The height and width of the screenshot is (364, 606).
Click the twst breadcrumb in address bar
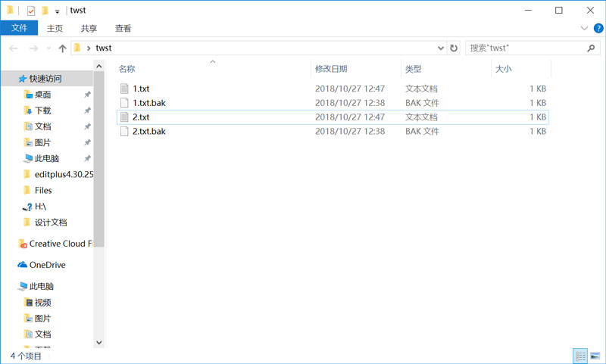click(x=104, y=48)
